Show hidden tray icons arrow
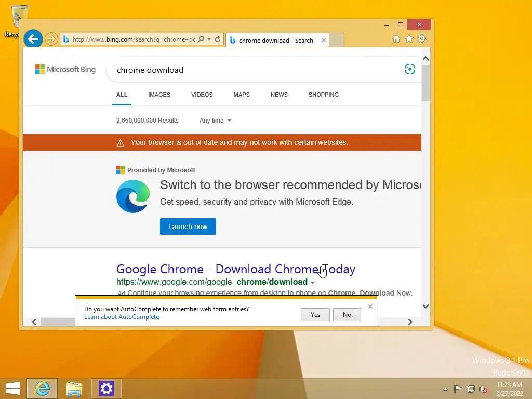The image size is (532, 399). [445, 389]
